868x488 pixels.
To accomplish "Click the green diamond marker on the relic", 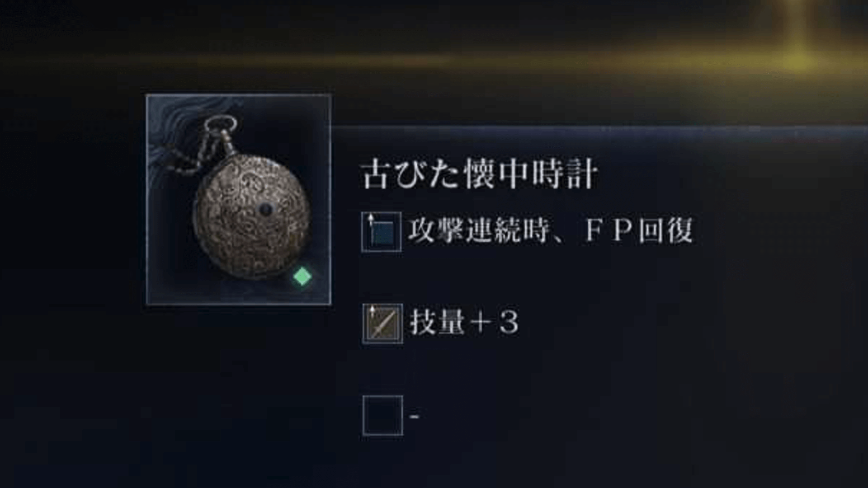I will point(302,277).
